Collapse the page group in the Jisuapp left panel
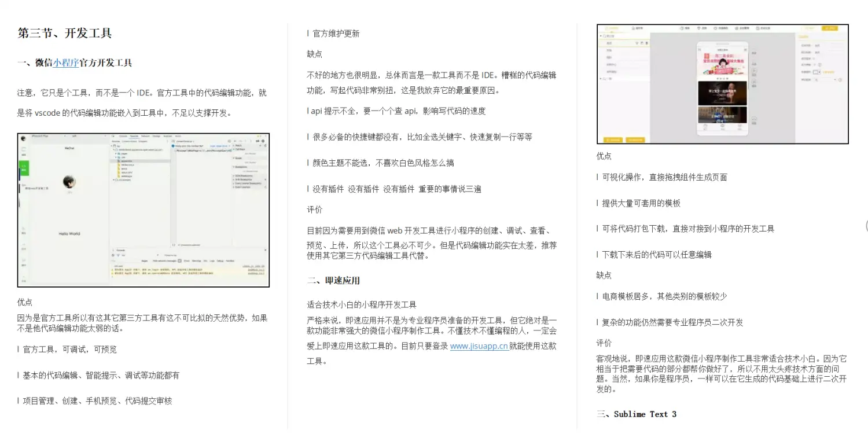The height and width of the screenshot is (441, 868). coord(601,35)
